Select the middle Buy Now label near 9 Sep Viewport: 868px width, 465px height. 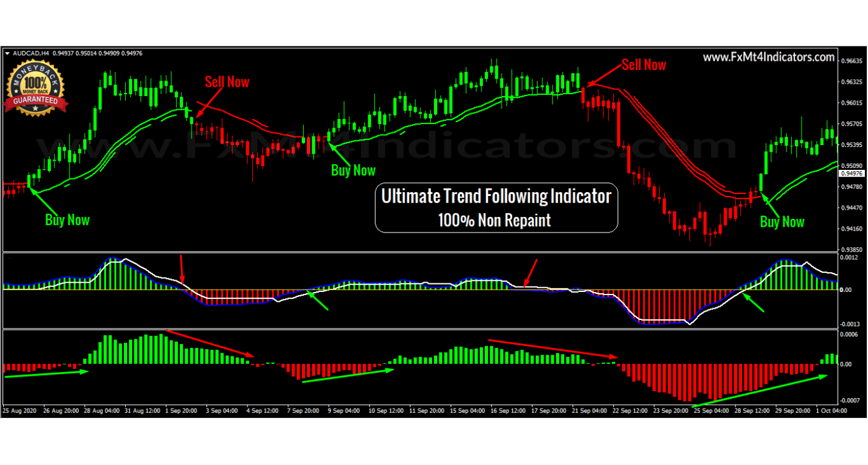coord(353,170)
